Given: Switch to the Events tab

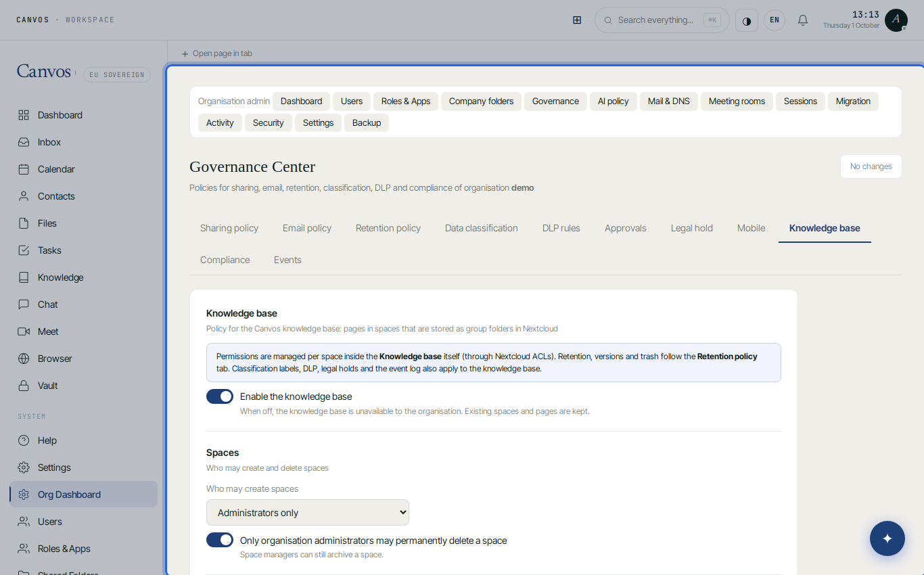Looking at the screenshot, I should point(287,260).
